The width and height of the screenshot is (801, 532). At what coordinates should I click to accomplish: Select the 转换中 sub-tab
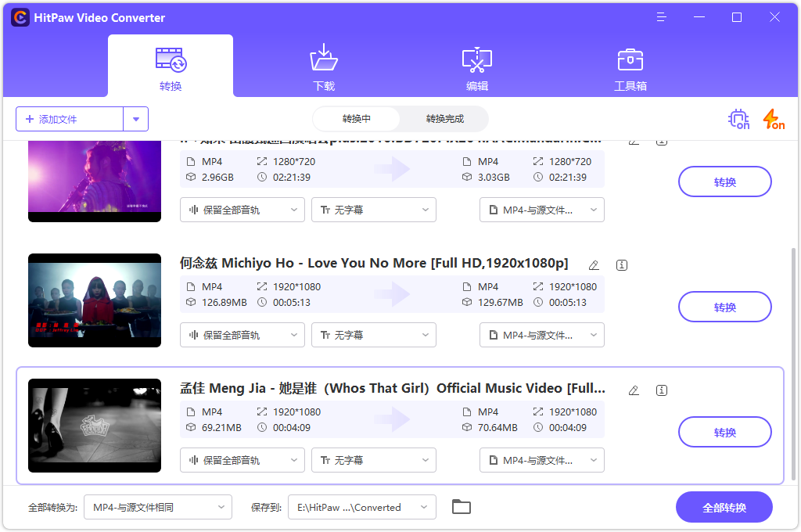click(x=357, y=119)
